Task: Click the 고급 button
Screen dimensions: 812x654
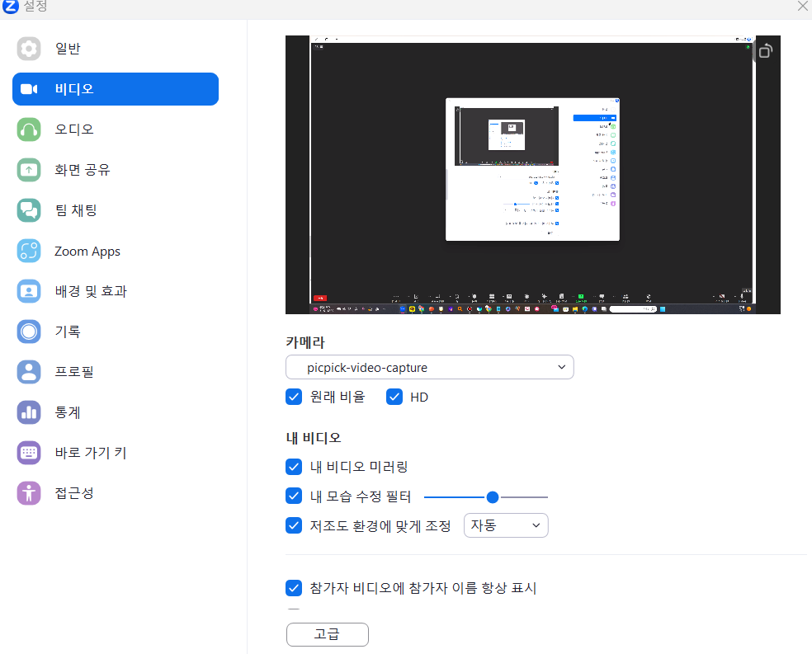Action: (x=328, y=634)
